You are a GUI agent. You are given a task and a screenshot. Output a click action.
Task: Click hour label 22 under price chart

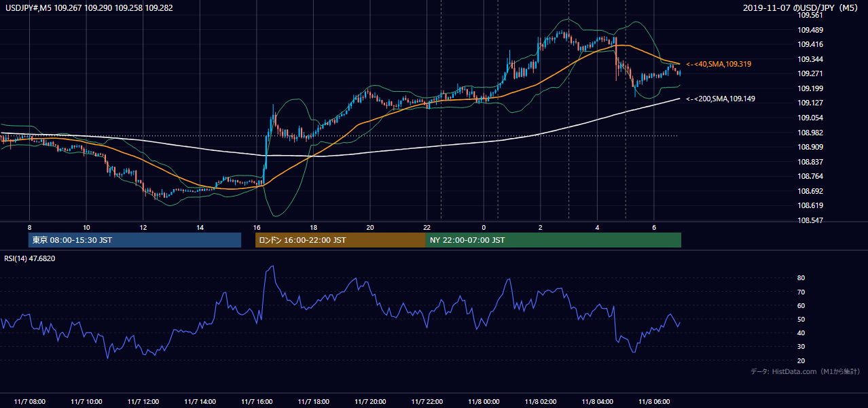coord(427,227)
